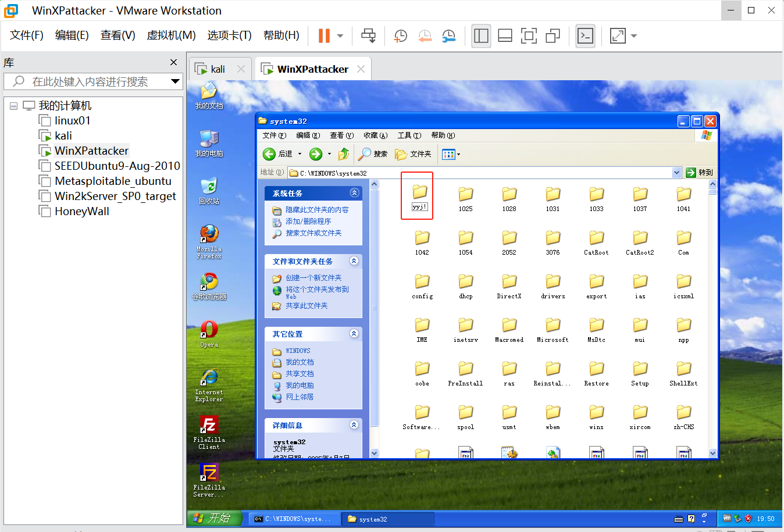The height and width of the screenshot is (532, 784).
Task: Open the XP 开始 Start button
Action: point(214,518)
